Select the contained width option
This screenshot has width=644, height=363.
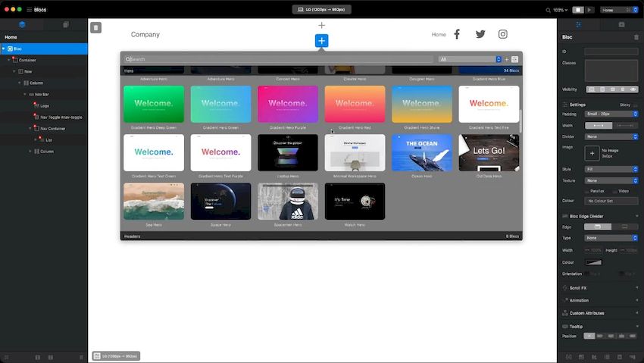click(x=599, y=125)
